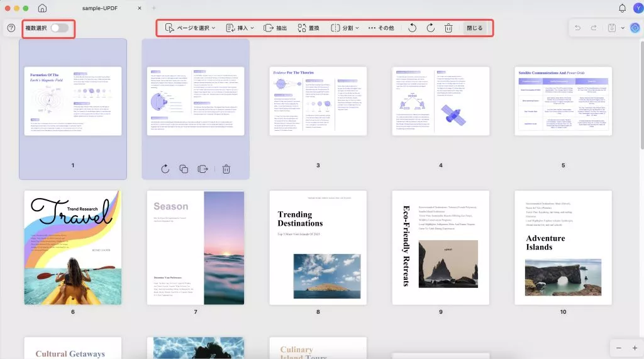The width and height of the screenshot is (644, 359).
Task: Go to the home icon
Action: point(42,8)
